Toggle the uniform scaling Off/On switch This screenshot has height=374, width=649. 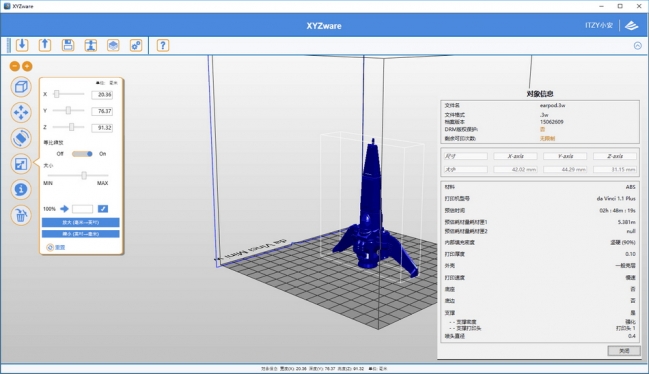pyautogui.click(x=82, y=154)
